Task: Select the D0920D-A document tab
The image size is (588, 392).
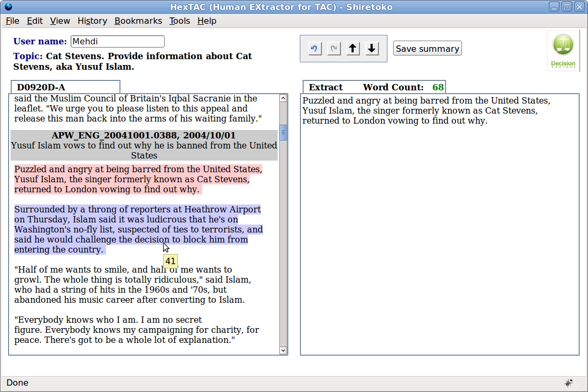Action: (65, 87)
